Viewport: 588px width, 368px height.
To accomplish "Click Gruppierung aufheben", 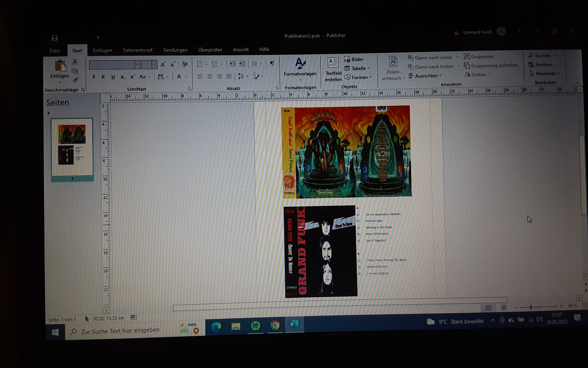I will click(x=491, y=65).
